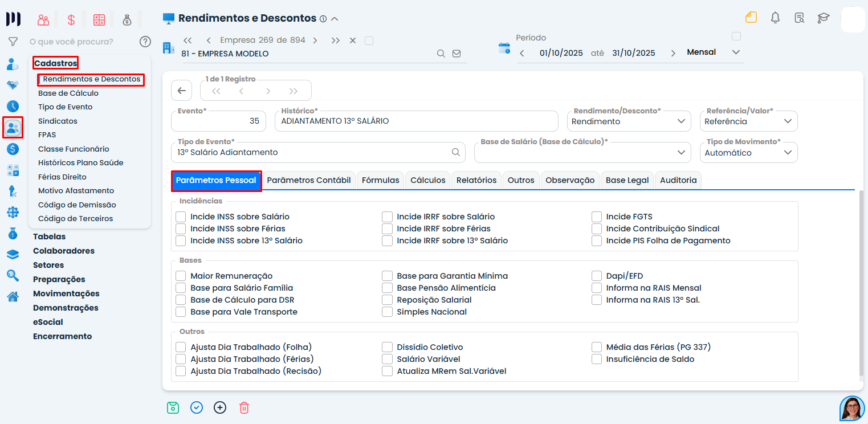The width and height of the screenshot is (868, 424).
Task: Click the back arrow button
Action: [181, 91]
